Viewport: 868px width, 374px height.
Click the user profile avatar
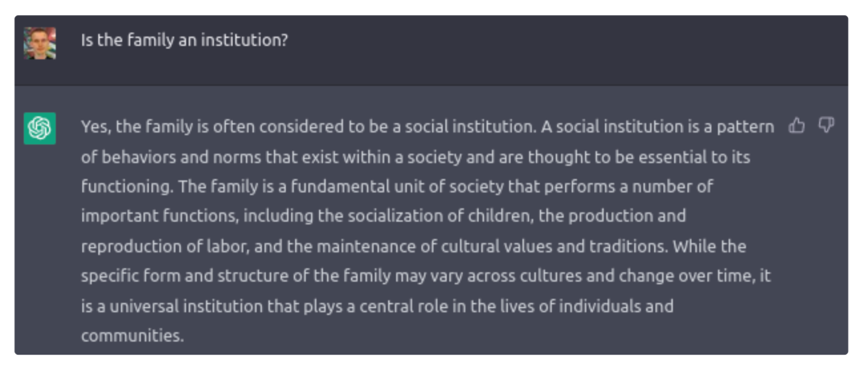tap(39, 43)
